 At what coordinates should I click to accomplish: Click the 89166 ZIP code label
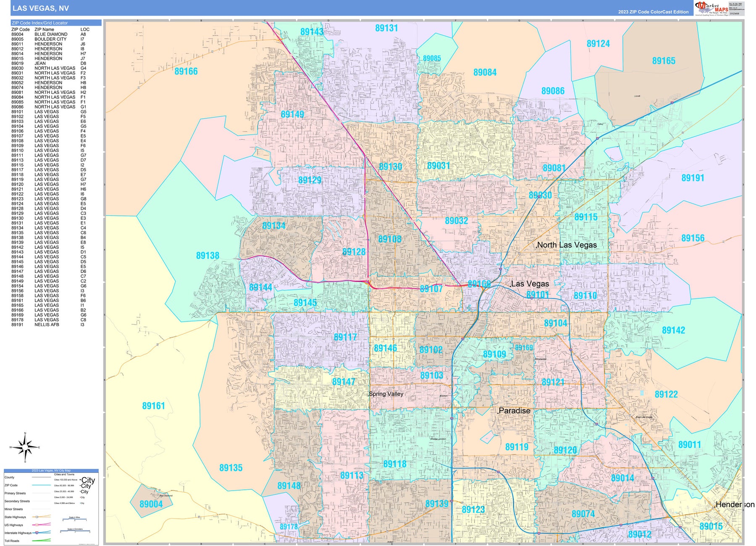tap(186, 71)
